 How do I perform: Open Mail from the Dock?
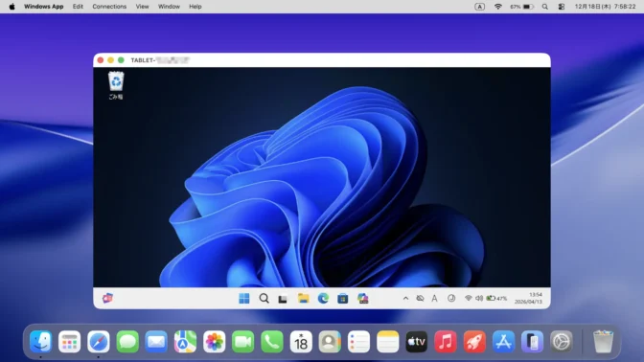click(156, 342)
